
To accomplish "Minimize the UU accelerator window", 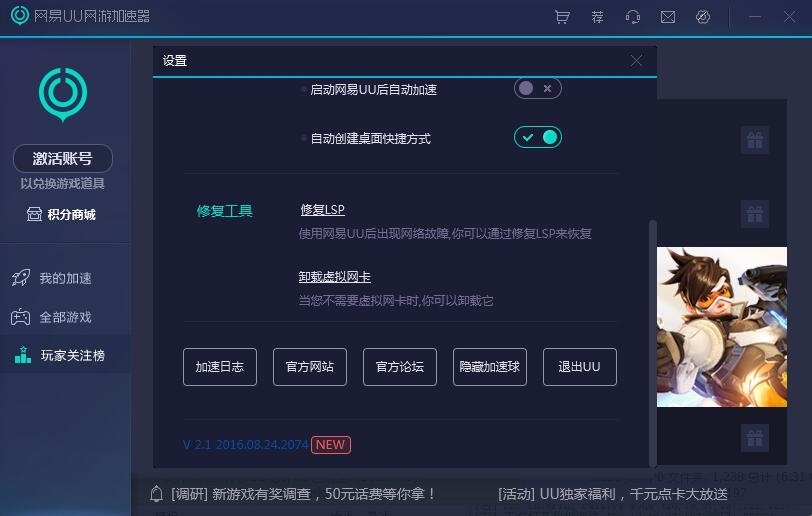I will coord(755,17).
